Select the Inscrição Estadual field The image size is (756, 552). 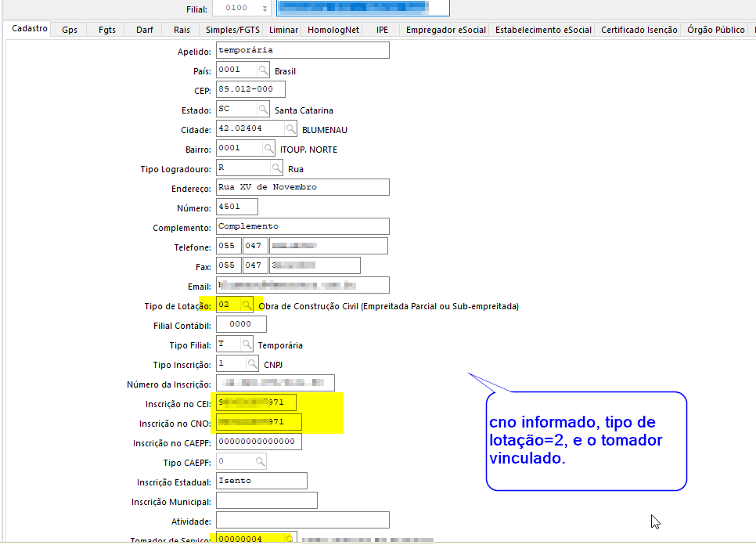(261, 481)
